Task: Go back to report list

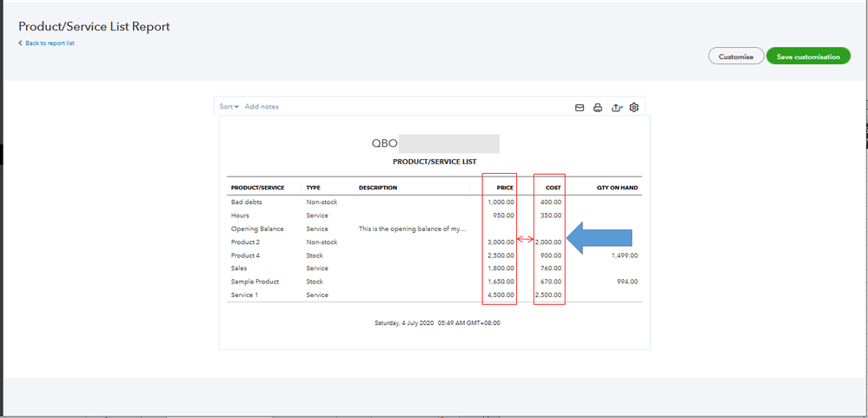Action: [47, 43]
